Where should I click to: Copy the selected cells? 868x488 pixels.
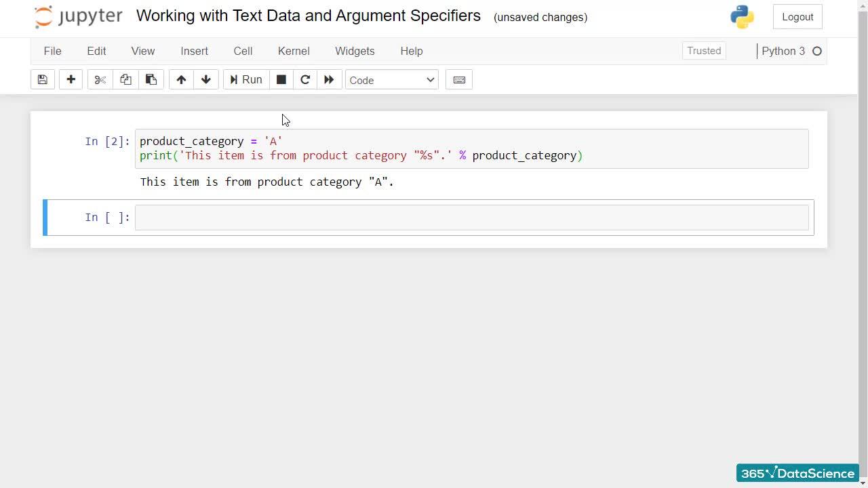point(125,80)
